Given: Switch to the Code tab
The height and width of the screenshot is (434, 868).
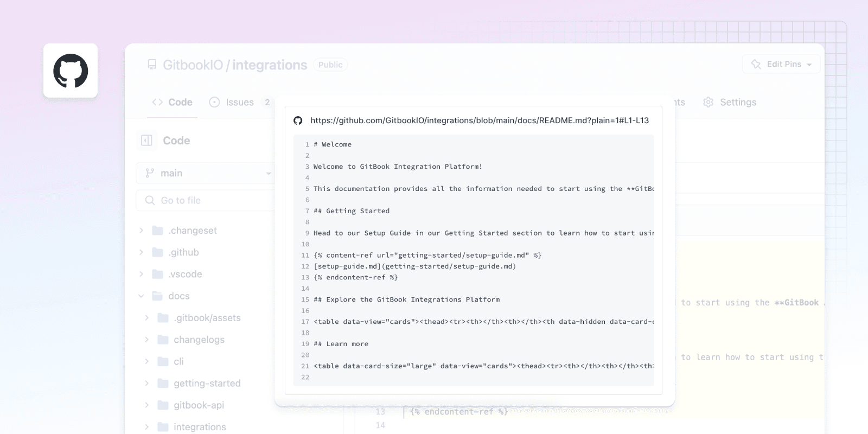Looking at the screenshot, I should [x=172, y=102].
